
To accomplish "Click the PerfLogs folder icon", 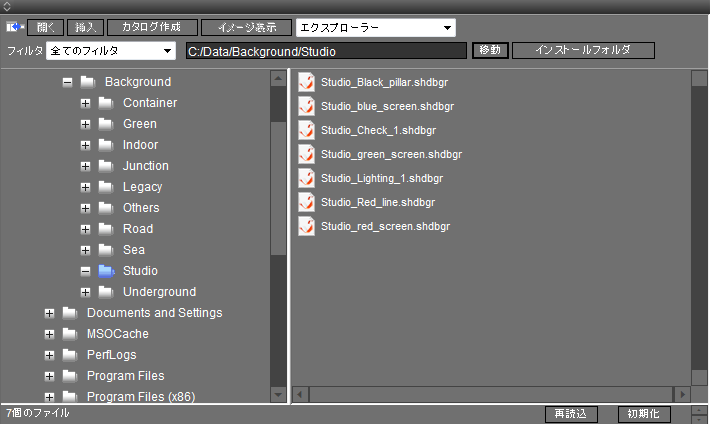I will (x=70, y=355).
